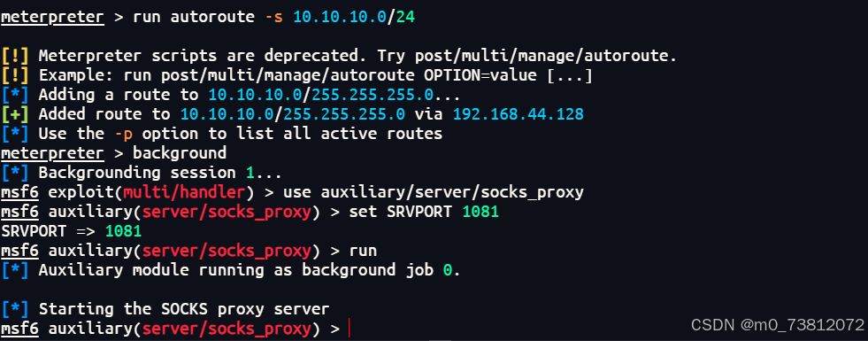Place cursor at final msf6 socks_proxy prompt
This screenshot has width=868, height=341.
pos(350,329)
